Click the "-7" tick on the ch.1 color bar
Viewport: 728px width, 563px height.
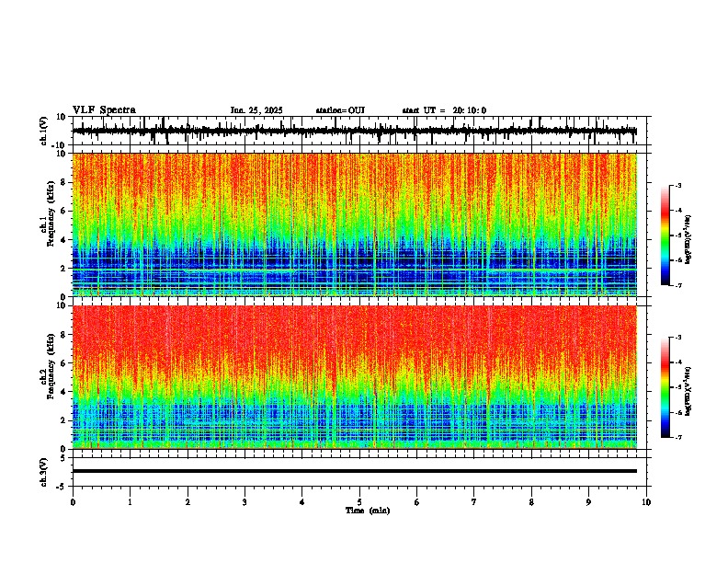point(678,285)
